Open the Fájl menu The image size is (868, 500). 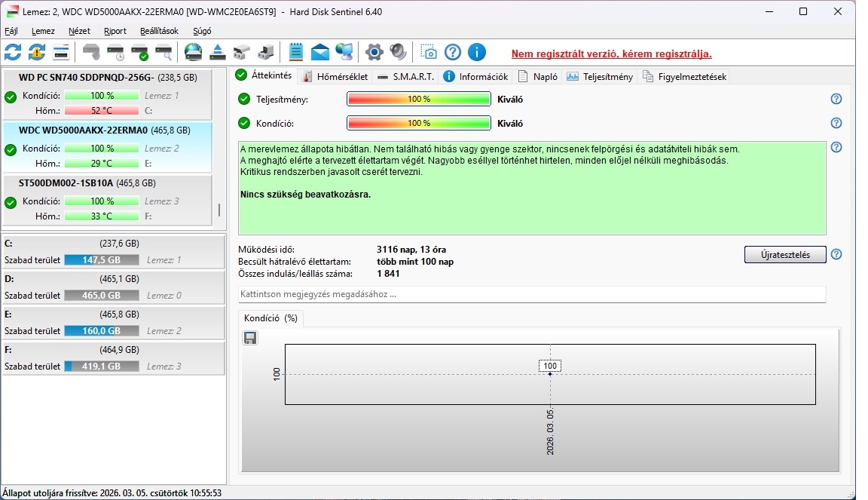(x=11, y=31)
